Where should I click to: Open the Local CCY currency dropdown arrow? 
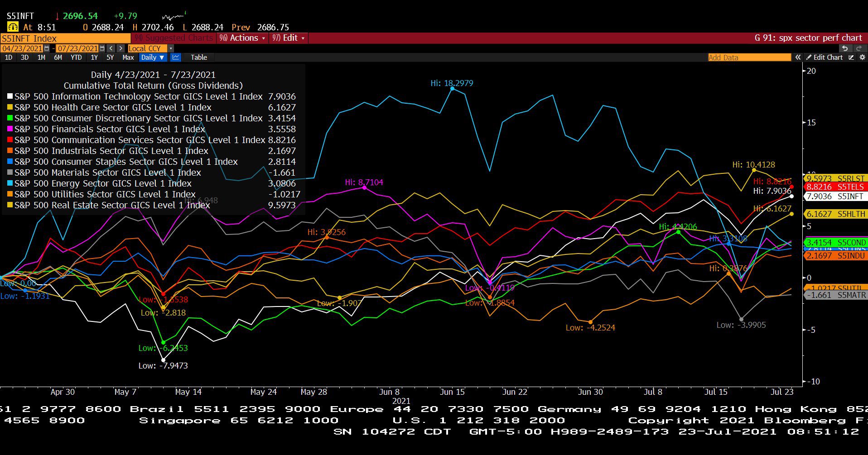[171, 48]
